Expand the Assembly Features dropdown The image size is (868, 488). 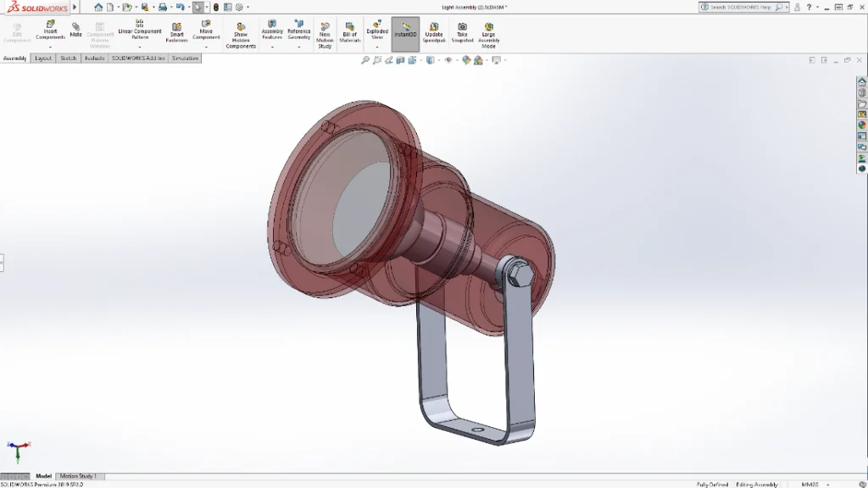(272, 47)
